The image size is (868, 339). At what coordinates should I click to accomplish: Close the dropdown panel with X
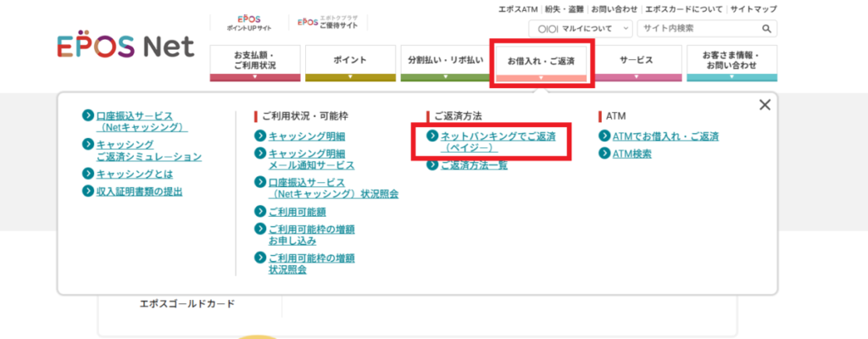(765, 105)
